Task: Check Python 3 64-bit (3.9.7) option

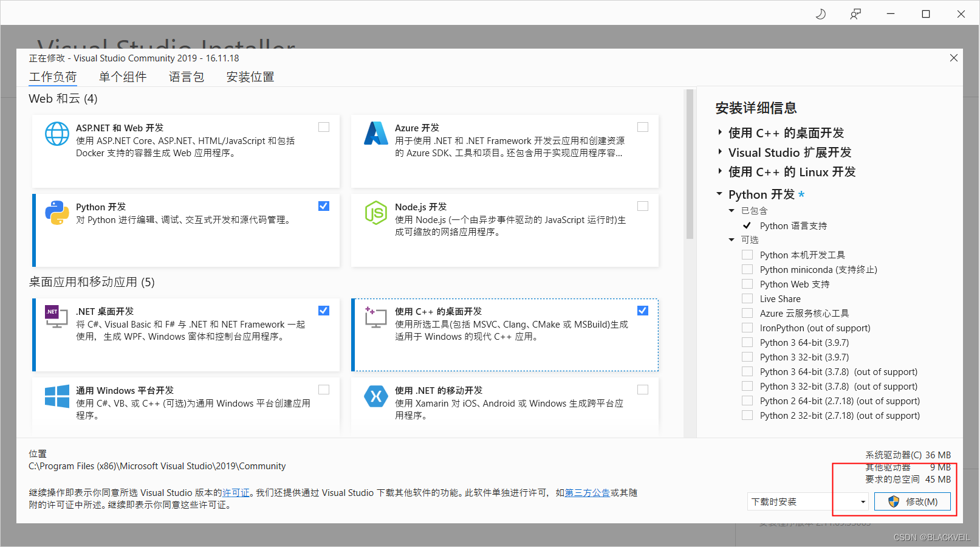Action: tap(747, 342)
